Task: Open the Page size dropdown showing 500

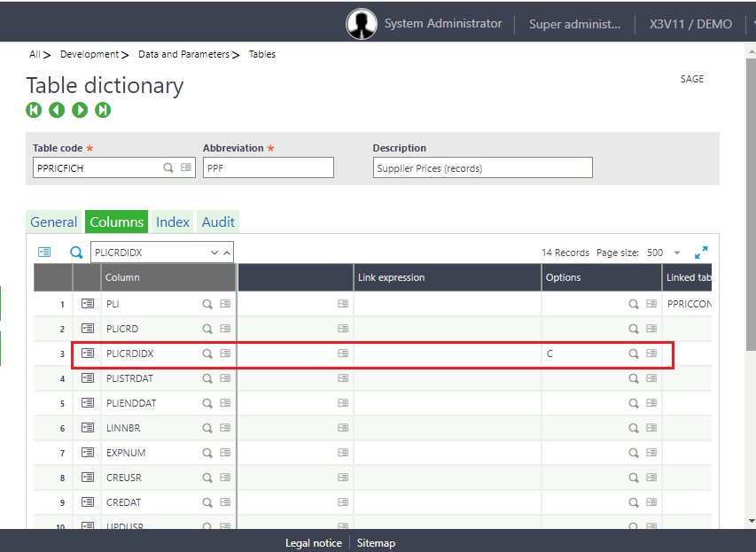Action: [x=677, y=253]
